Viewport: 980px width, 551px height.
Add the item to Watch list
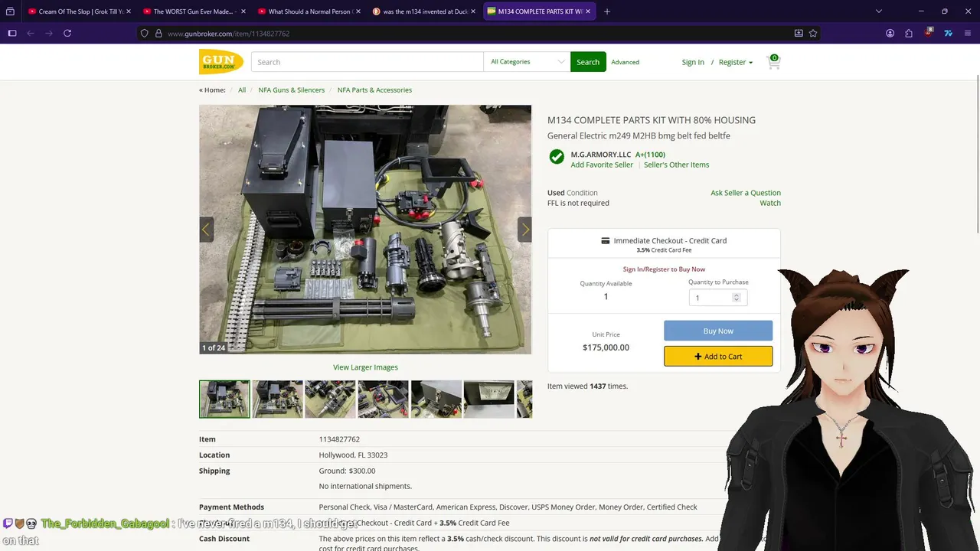(x=770, y=203)
